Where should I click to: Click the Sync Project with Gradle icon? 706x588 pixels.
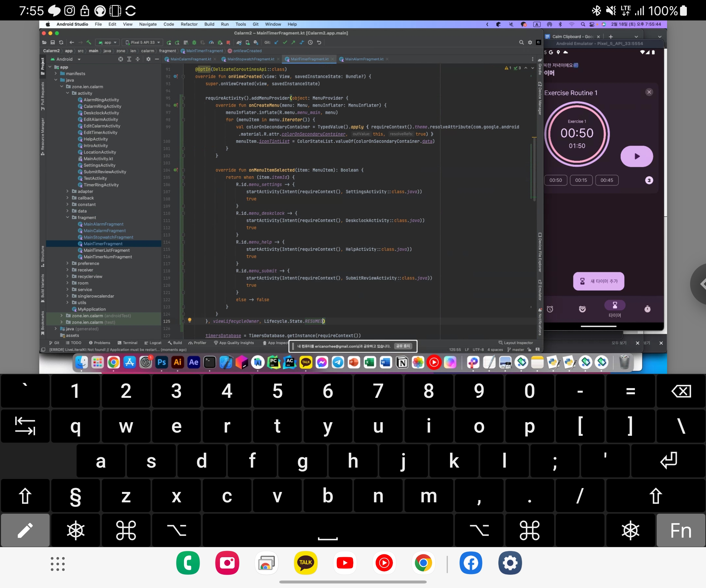(239, 43)
